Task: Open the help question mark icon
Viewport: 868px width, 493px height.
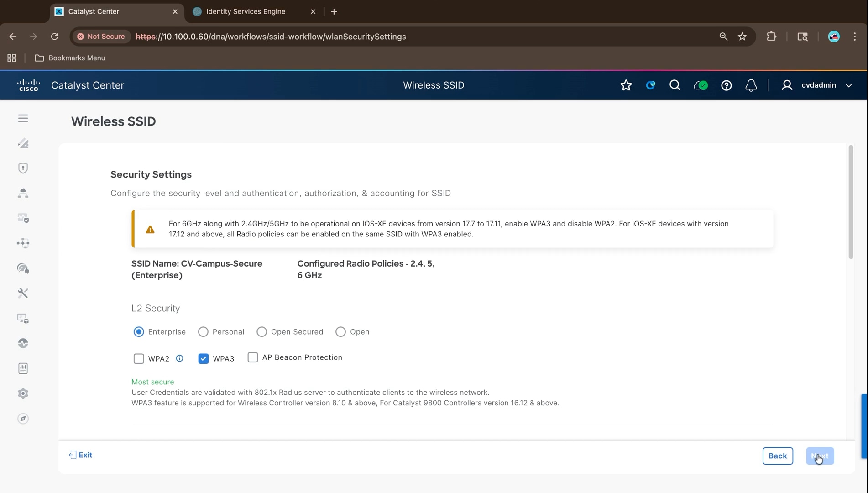Action: (x=726, y=85)
